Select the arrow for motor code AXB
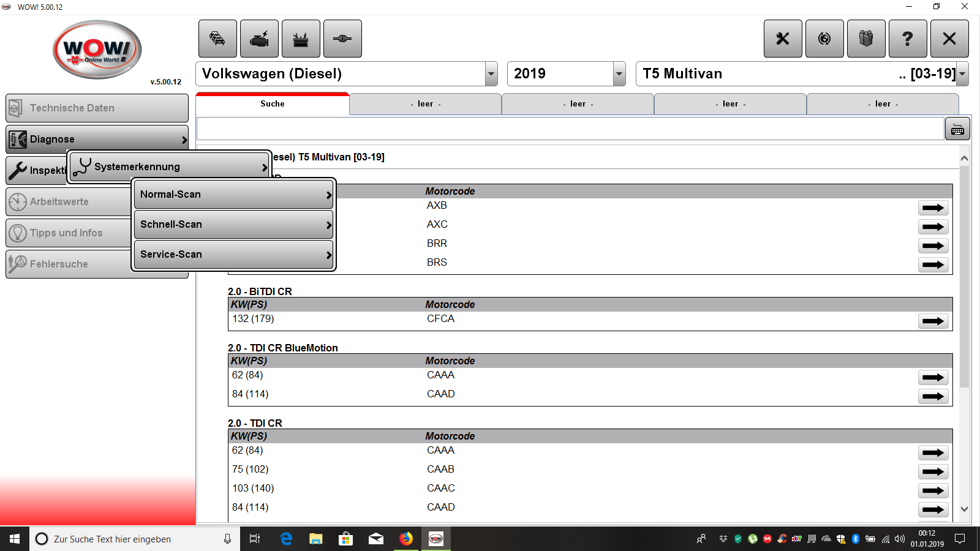 [x=933, y=208]
